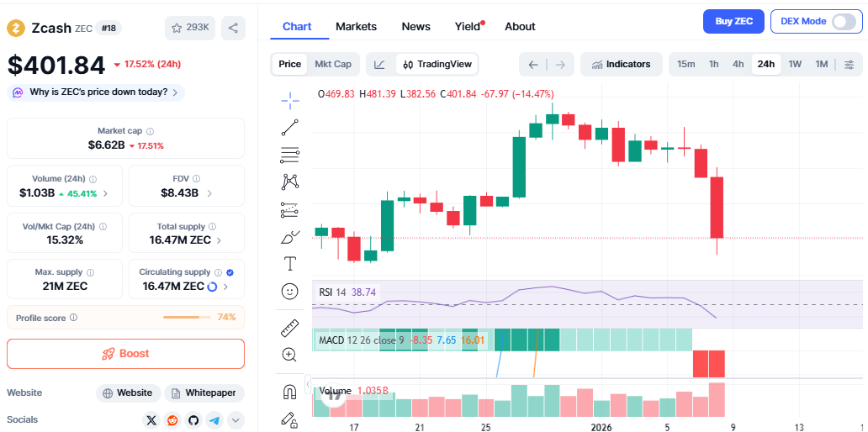Switch to the News tab
This screenshot has width=868, height=432.
click(x=415, y=27)
